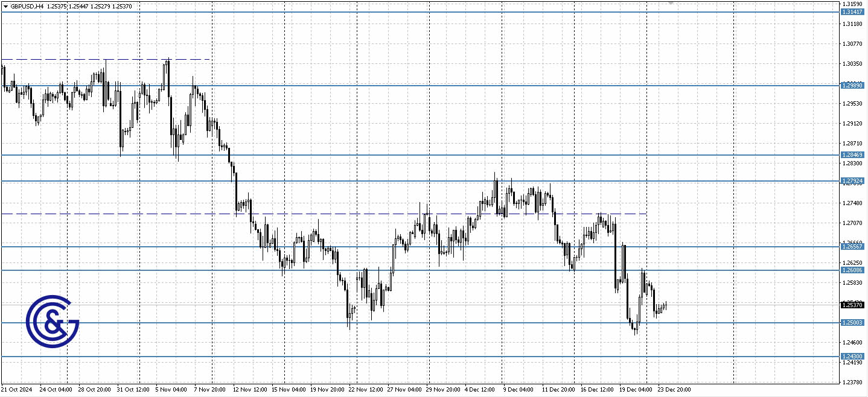Viewport: 868px width, 397px height.
Task: Select the 1.26086 highlighted price label
Action: [x=852, y=271]
